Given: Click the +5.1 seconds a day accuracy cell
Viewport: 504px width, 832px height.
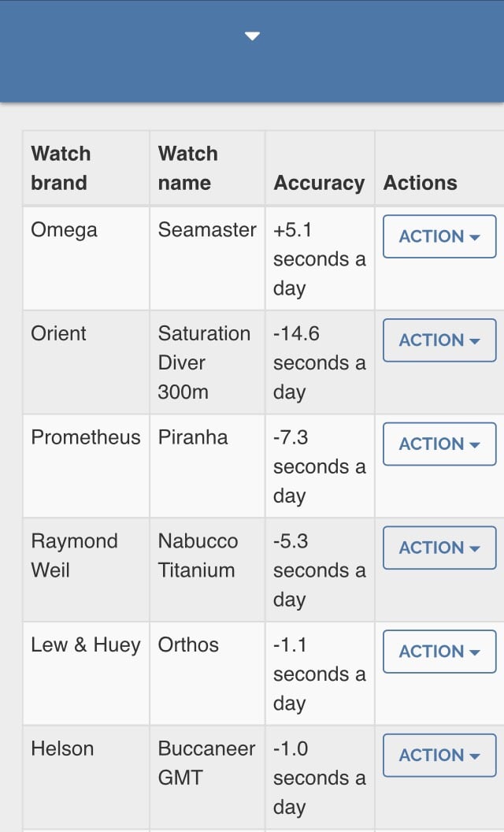Looking at the screenshot, I should pyautogui.click(x=319, y=258).
